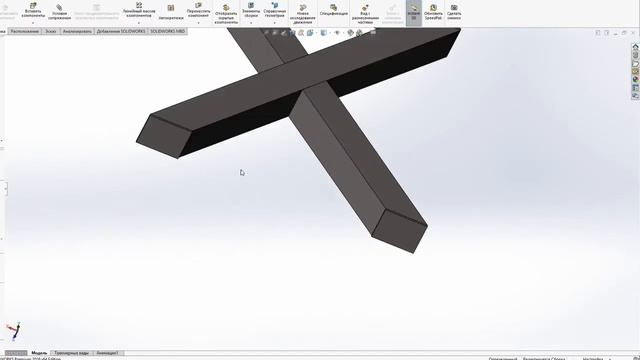Open File Explorer icon in task pane
The image size is (640, 360).
click(x=635, y=63)
